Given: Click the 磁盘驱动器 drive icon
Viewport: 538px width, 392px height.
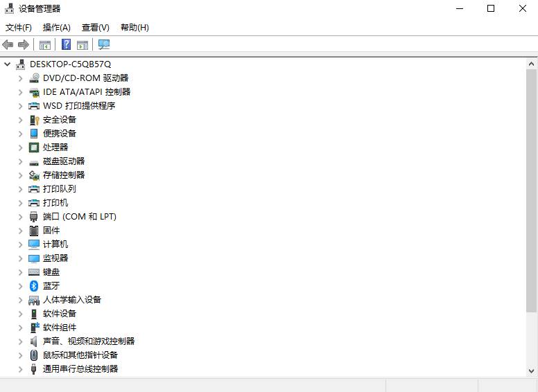Looking at the screenshot, I should (x=34, y=163).
